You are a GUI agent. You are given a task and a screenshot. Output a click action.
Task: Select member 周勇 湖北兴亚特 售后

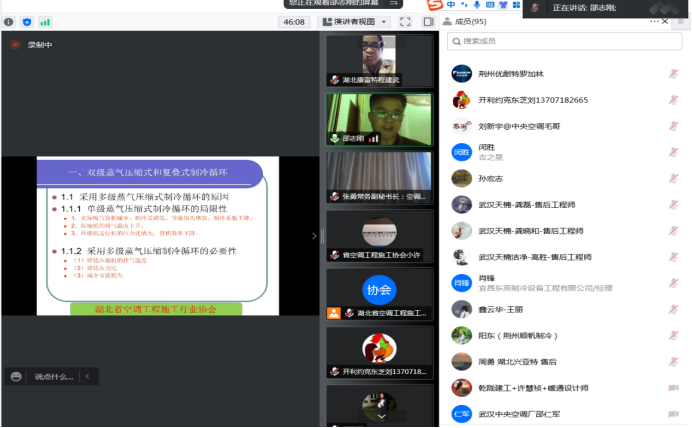pos(564,362)
